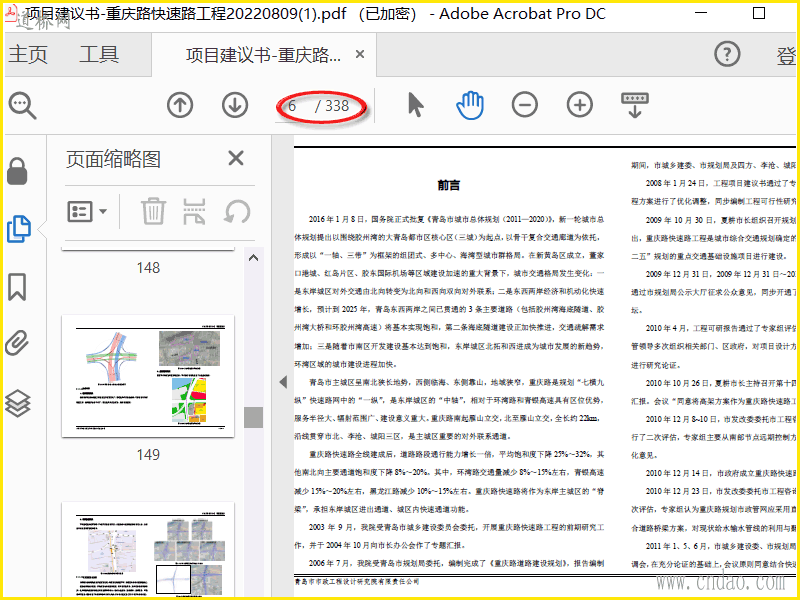800x600 pixels.
Task: Click the 页面缩略图 panel title
Action: tap(113, 159)
